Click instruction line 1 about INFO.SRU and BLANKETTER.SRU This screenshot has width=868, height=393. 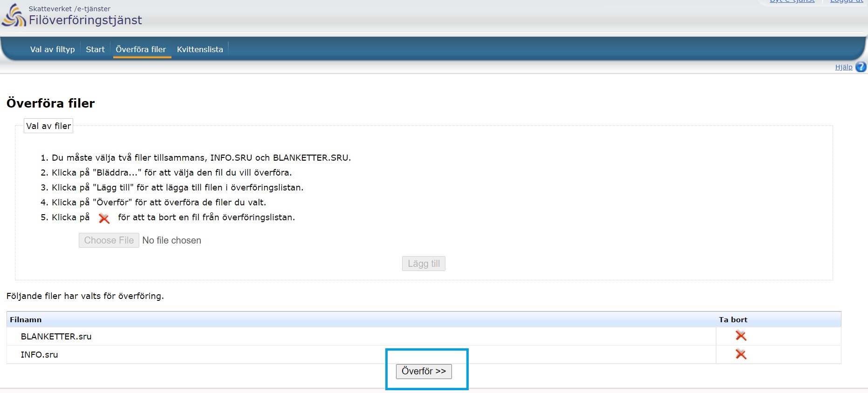[201, 157]
